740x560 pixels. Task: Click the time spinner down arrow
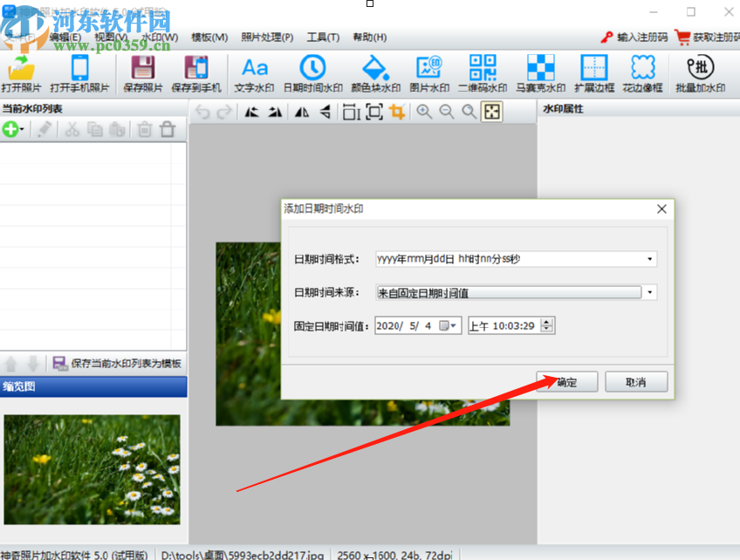546,329
